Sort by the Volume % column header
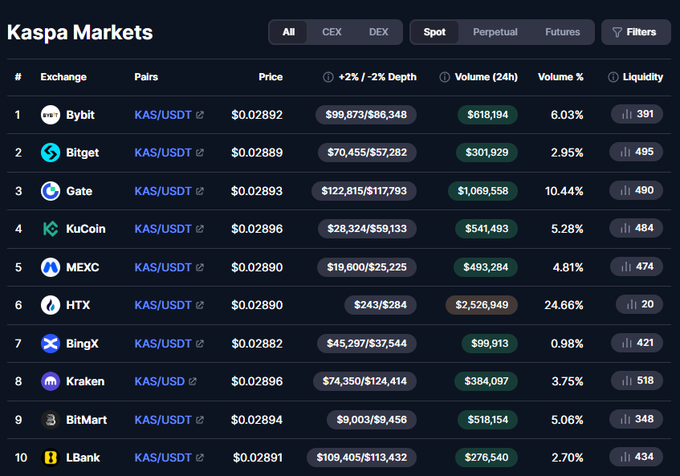 click(560, 77)
